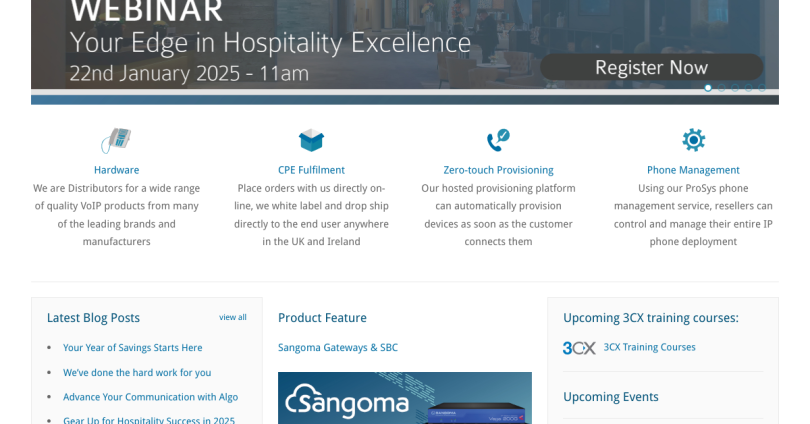Select the fifth carousel slide dot

tap(761, 88)
